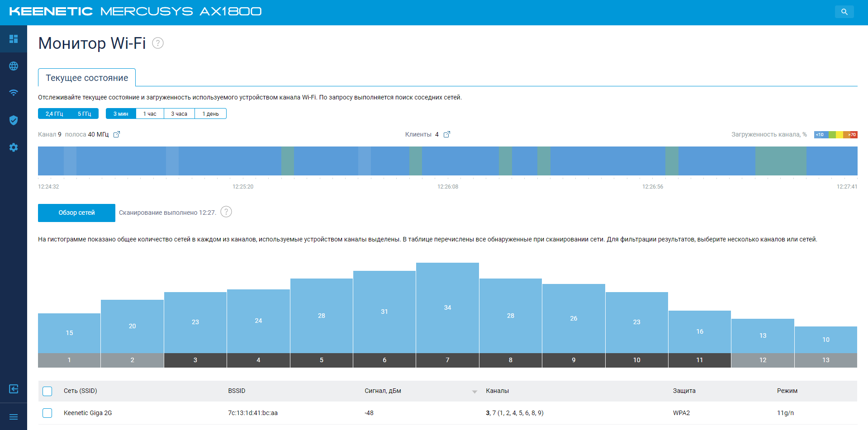
Task: Open clients list external link icon
Action: 447,134
